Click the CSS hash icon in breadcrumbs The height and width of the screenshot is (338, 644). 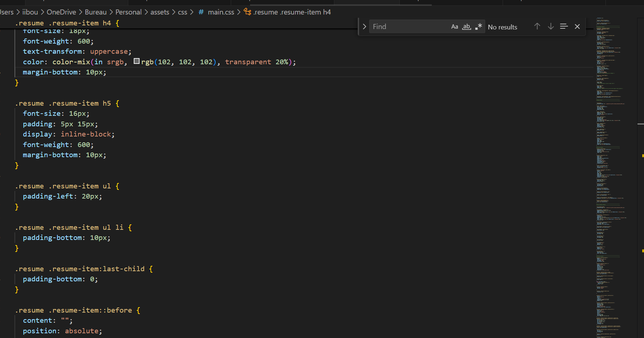(x=201, y=12)
